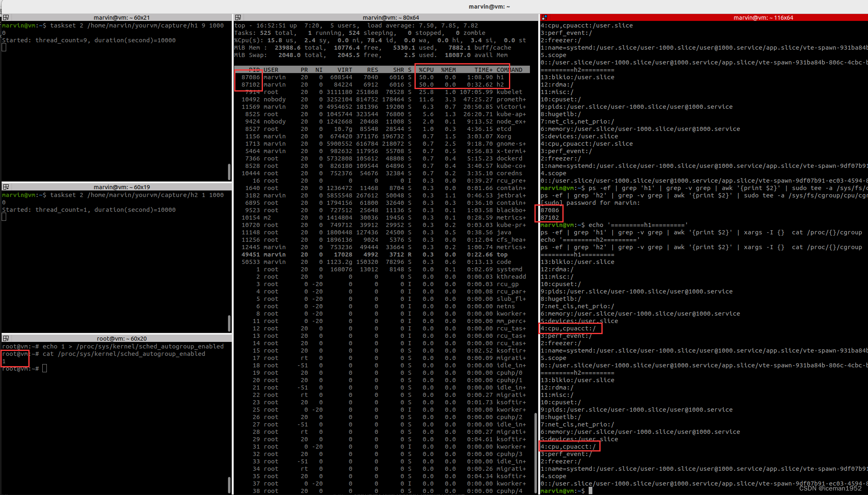The width and height of the screenshot is (868, 495).
Task: Click the TIME+ column header in top
Action: (484, 70)
